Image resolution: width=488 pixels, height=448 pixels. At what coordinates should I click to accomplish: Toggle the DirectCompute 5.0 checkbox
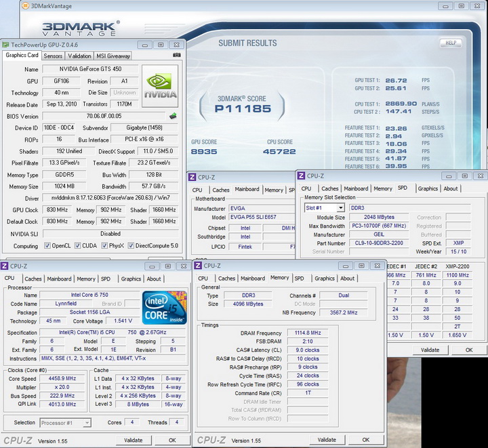[x=131, y=246]
